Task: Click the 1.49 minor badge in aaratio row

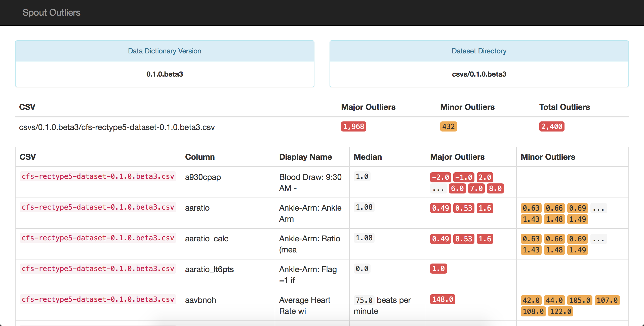Action: point(578,219)
